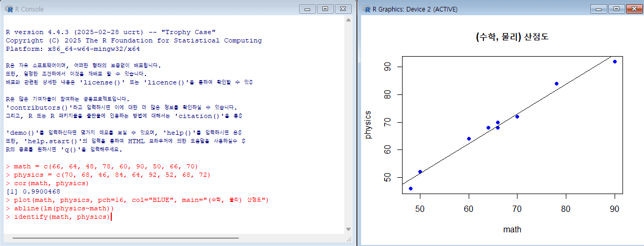Open the R Graphics window system icon

365,9
